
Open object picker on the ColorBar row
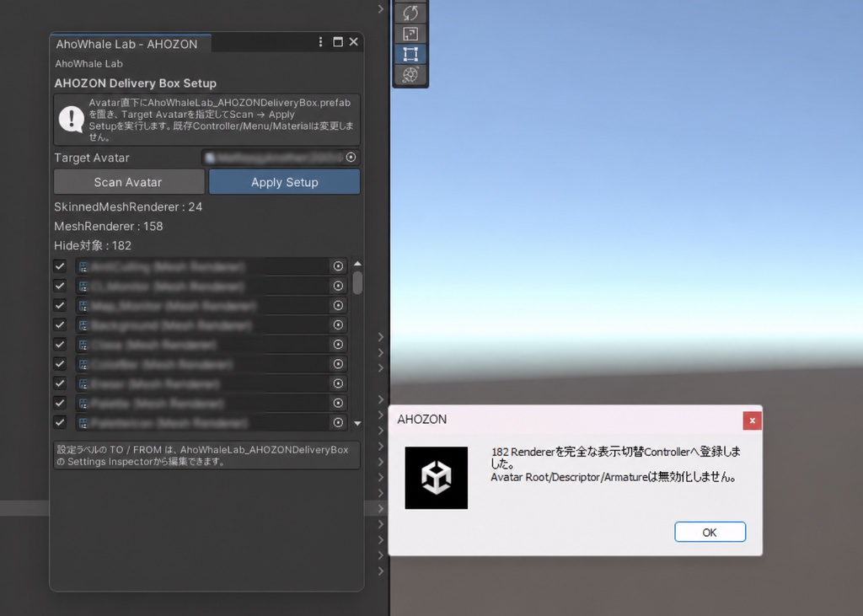[339, 364]
